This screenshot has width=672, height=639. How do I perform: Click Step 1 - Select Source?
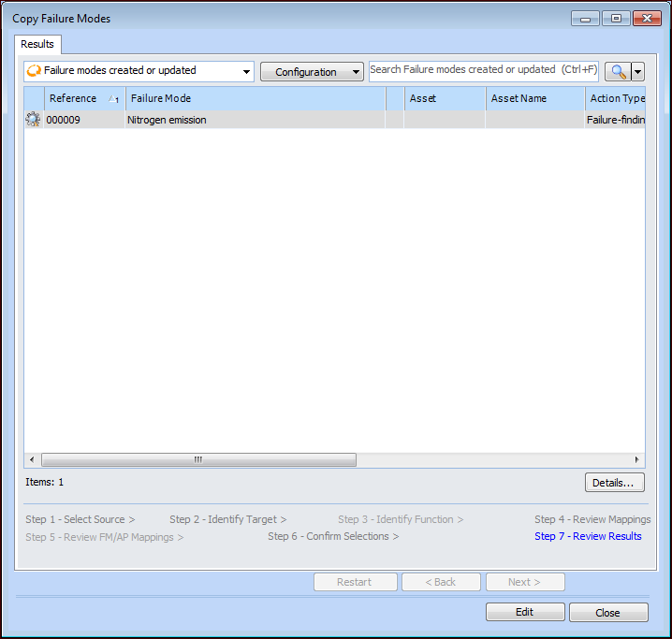coord(80,519)
